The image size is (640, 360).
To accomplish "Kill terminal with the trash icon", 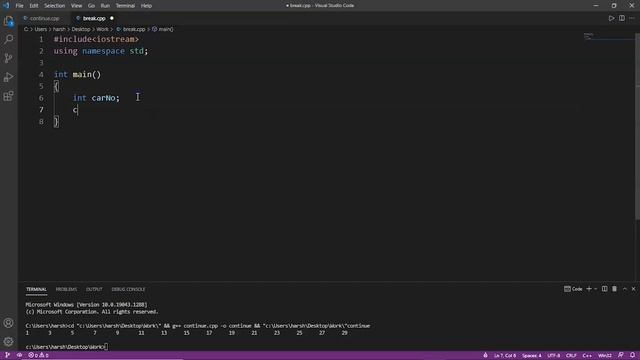I will coord(614,289).
